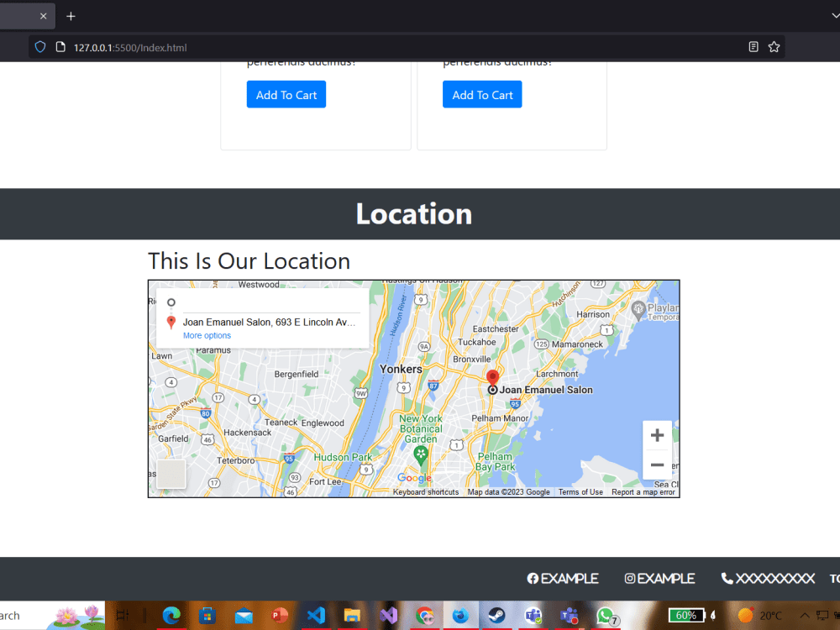The width and height of the screenshot is (840, 630).
Task: Open WhatsApp from the taskbar
Action: (606, 616)
